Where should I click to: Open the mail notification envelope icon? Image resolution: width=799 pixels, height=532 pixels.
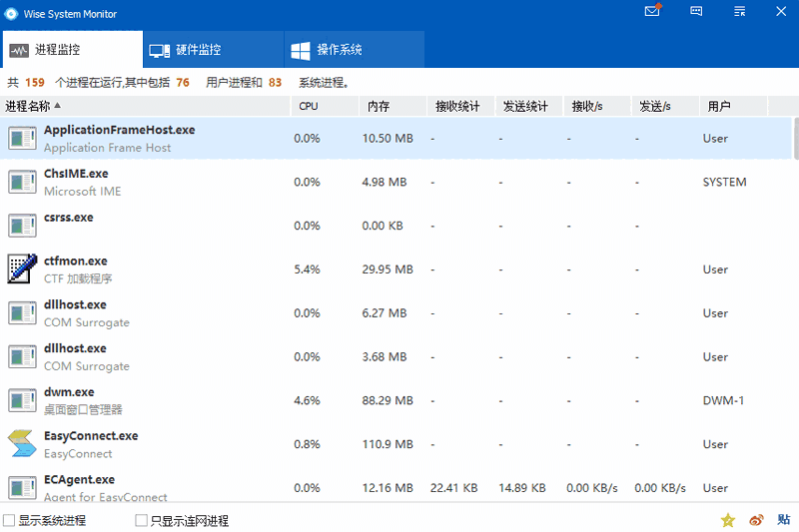click(x=653, y=12)
